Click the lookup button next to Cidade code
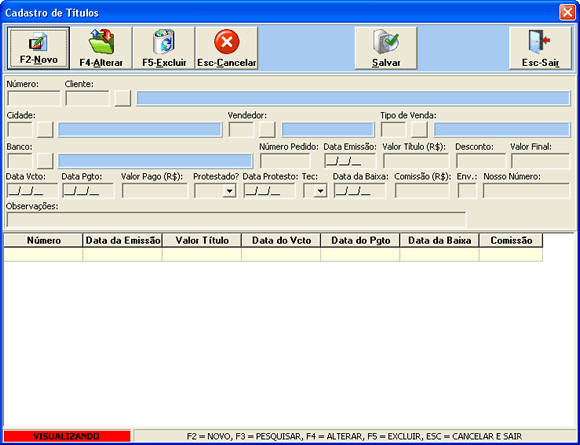Image resolution: width=580 pixels, height=445 pixels. [45, 130]
